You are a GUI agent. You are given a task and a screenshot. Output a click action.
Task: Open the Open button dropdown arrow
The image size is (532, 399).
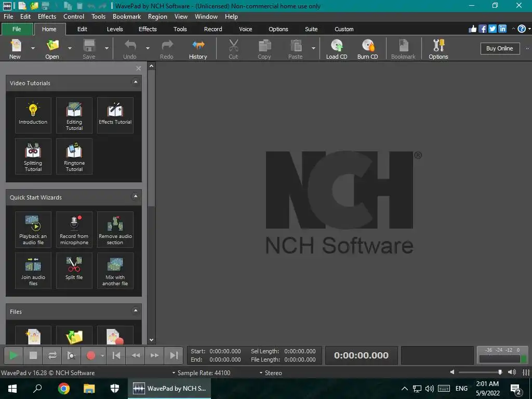tap(70, 48)
